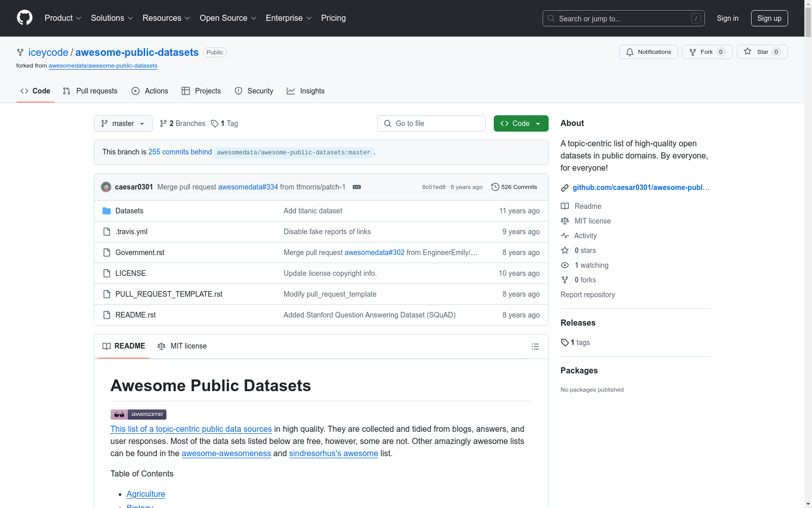This screenshot has width=812, height=508.
Task: Open the 1 tags releases link
Action: click(x=576, y=342)
